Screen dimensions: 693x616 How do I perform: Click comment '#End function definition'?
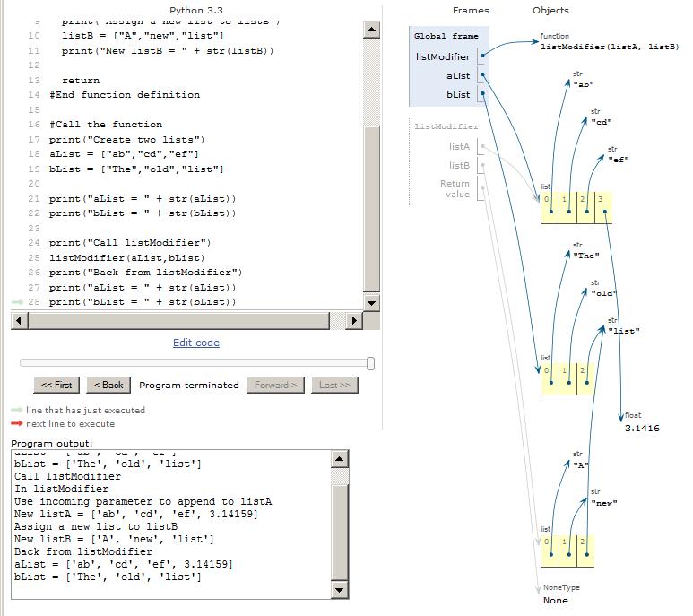[x=125, y=95]
